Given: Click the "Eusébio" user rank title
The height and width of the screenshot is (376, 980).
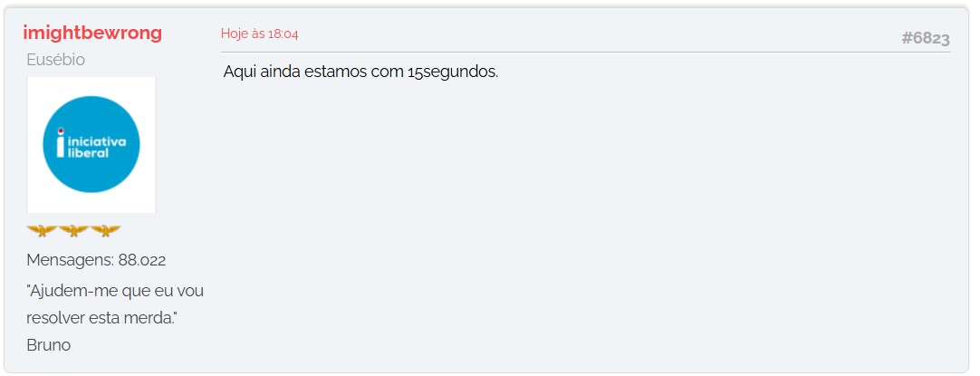Looking at the screenshot, I should tap(56, 60).
